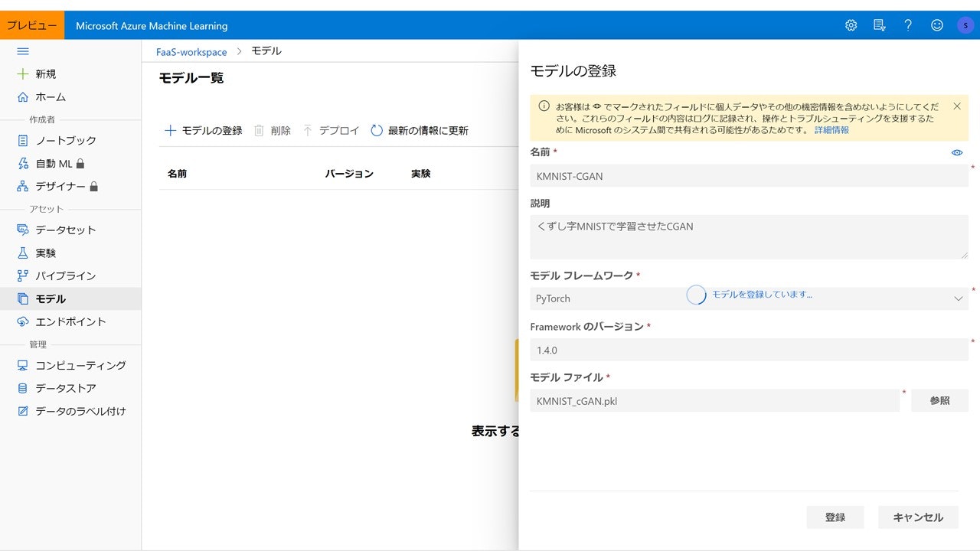Click the Microsoft Azure Machine Learning title
980x551 pixels.
[x=152, y=26]
